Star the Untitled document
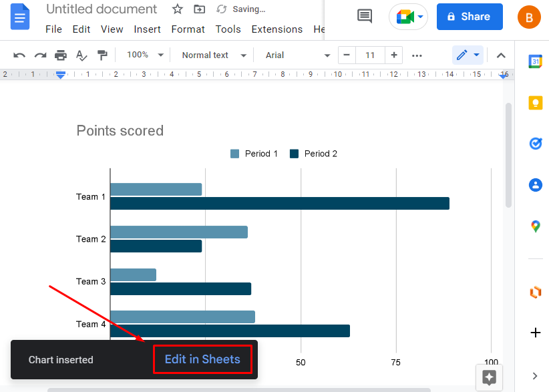The image size is (549, 392). (178, 9)
